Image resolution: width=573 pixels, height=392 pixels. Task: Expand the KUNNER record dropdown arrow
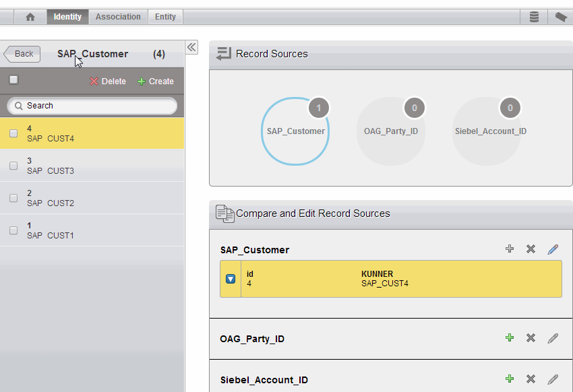tap(231, 279)
